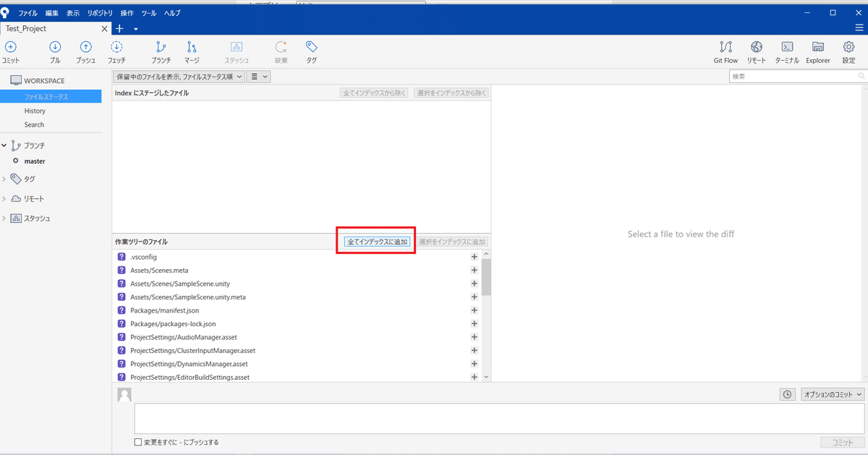Click the 破棄 (Discard) toolbar icon
868x455 pixels.
tap(281, 47)
